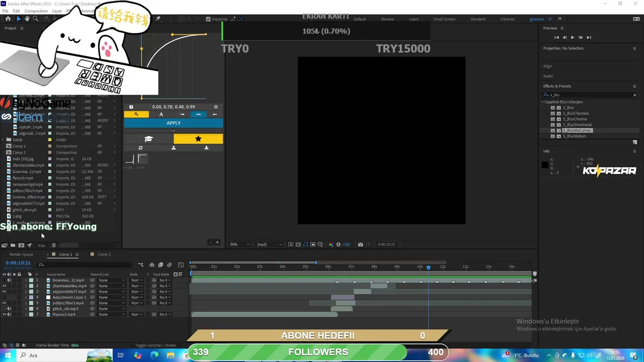This screenshot has width=644, height=362.
Task: Step to previous frame in Preview
Action: (565, 37)
